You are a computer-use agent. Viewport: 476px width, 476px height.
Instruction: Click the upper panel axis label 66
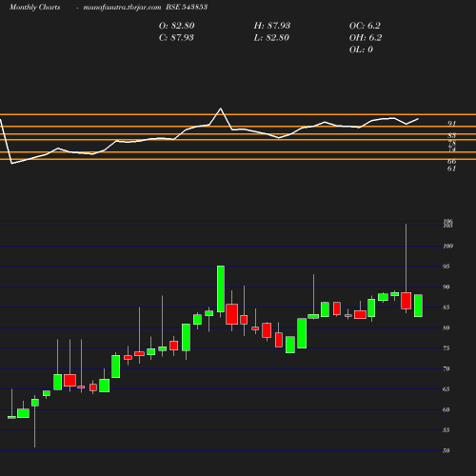pos(452,162)
